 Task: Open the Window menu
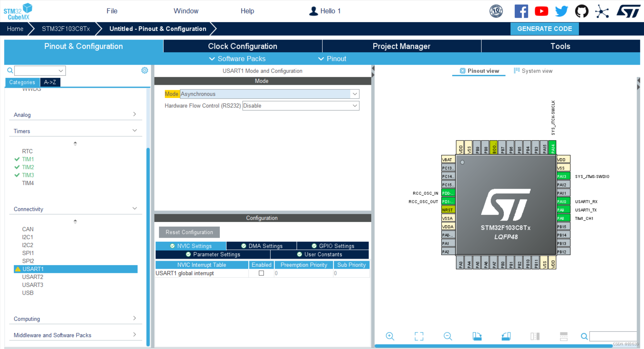click(x=186, y=11)
